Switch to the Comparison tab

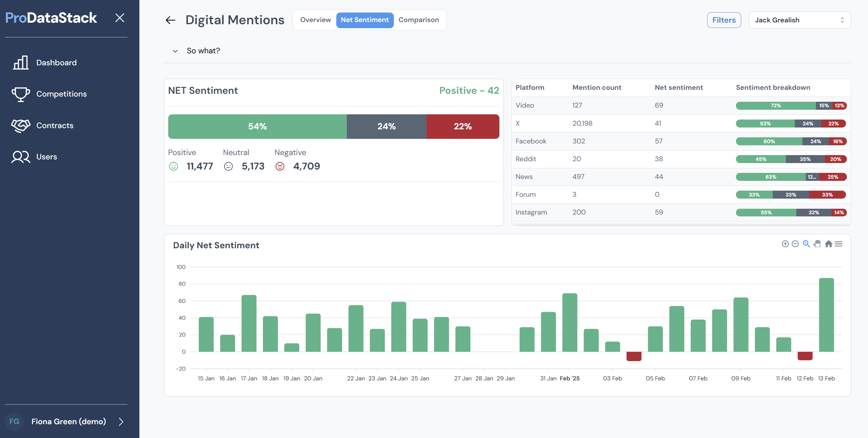click(419, 20)
